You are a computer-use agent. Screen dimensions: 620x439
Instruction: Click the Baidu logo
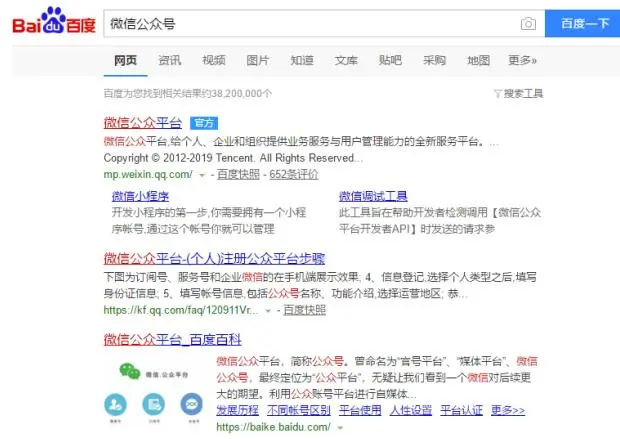coord(54,21)
